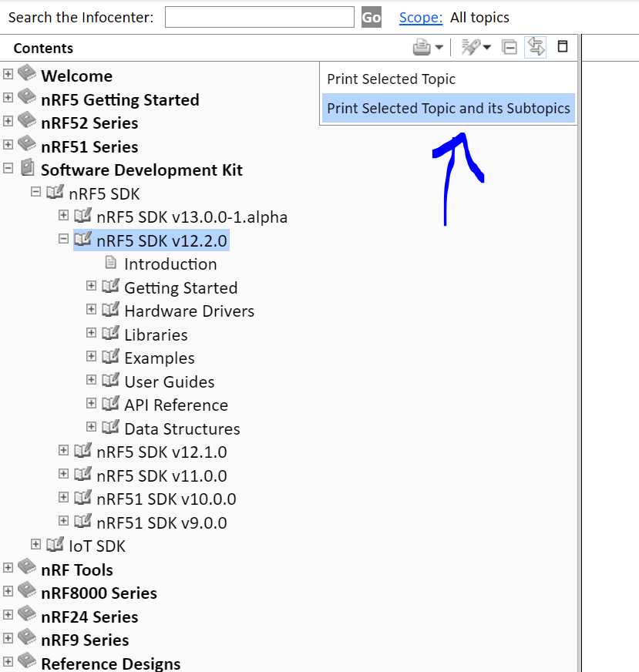Click the User Guides topic icon
This screenshot has width=639, height=672.
[110, 380]
